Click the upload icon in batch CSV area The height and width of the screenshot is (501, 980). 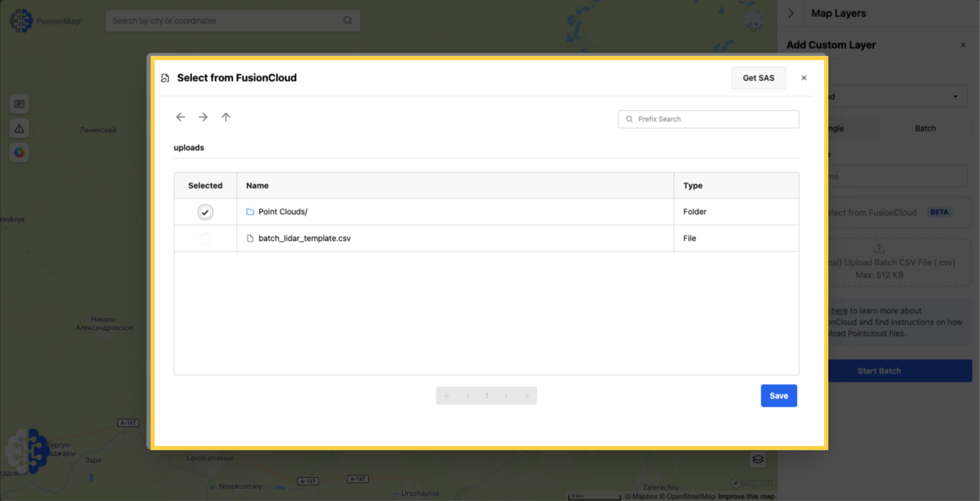[879, 248]
